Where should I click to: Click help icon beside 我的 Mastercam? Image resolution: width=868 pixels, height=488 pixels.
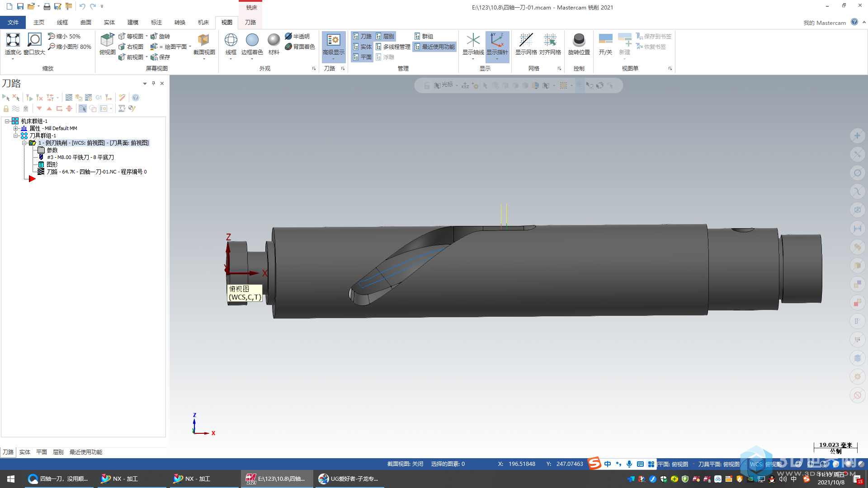[x=854, y=22]
